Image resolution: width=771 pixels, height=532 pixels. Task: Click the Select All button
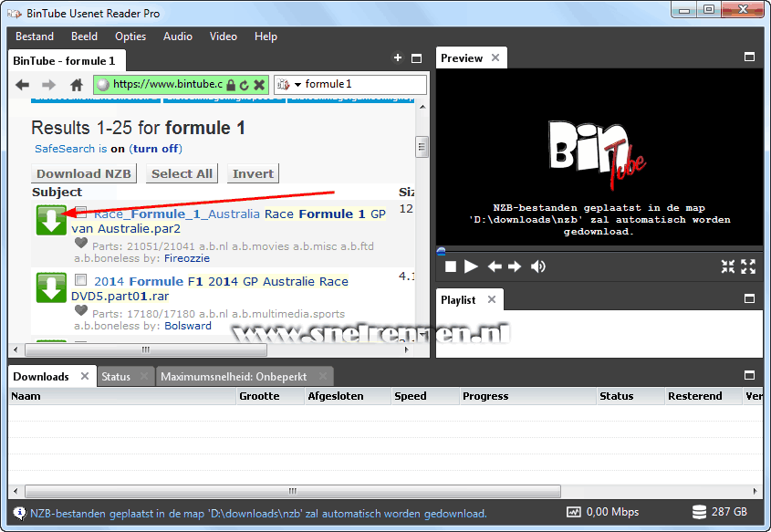pyautogui.click(x=182, y=173)
